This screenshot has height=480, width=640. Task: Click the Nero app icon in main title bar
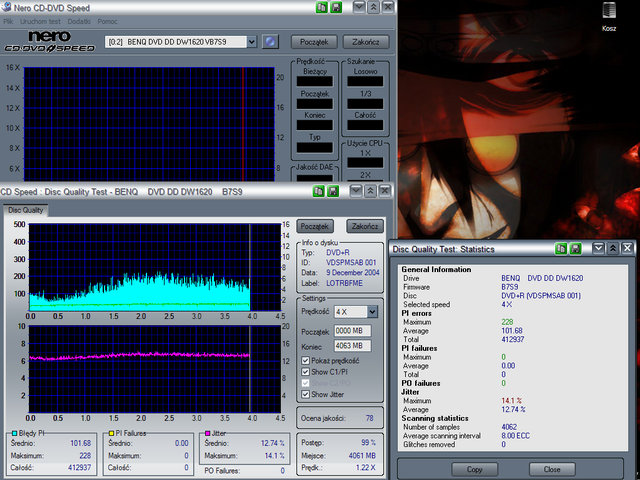(6, 7)
